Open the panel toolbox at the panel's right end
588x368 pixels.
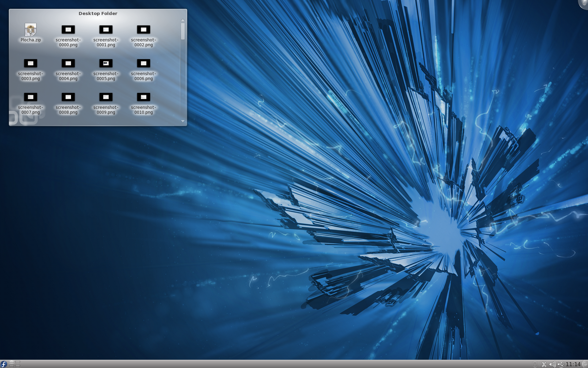tap(585, 364)
